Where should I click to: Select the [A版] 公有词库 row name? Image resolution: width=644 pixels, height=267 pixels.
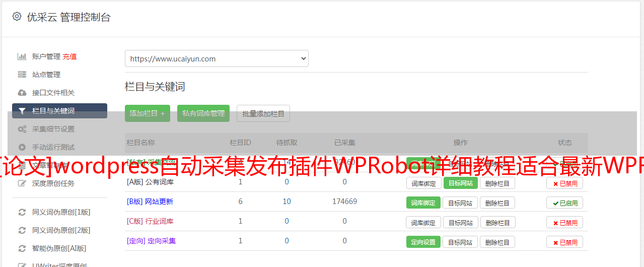pyautogui.click(x=150, y=182)
